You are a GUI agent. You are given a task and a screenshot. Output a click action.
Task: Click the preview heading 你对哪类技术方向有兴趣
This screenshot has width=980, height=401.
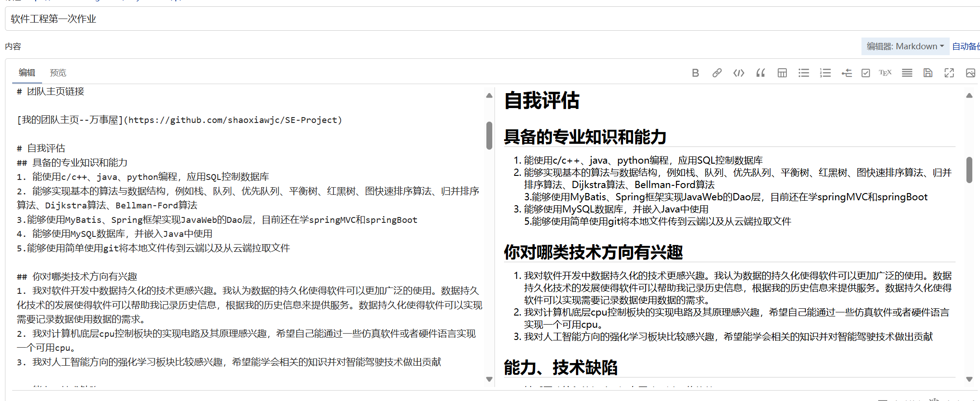(594, 252)
